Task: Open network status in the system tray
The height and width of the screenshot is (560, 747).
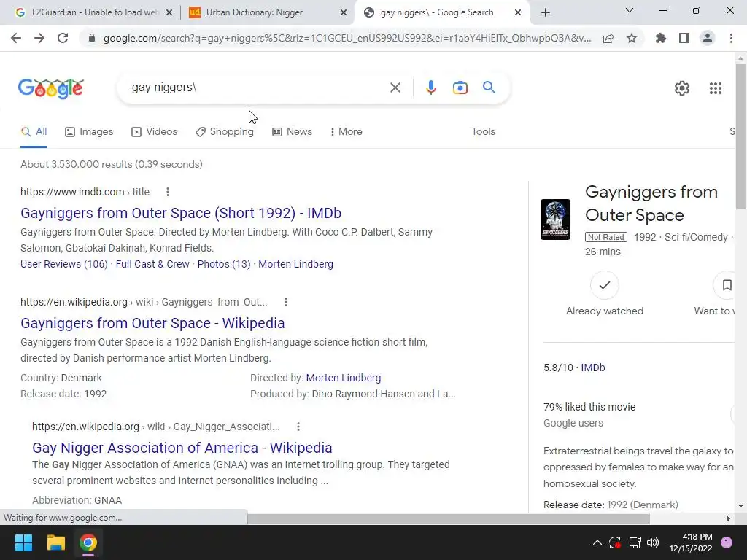Action: [x=635, y=542]
